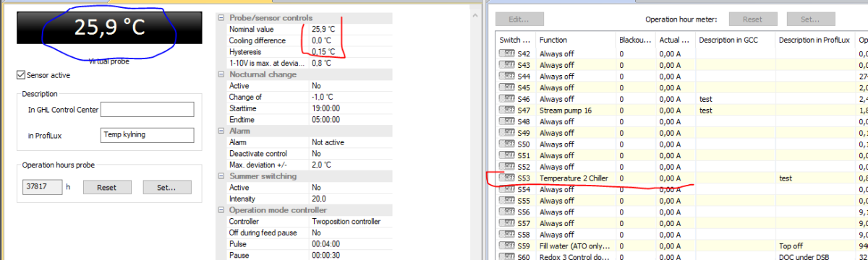This screenshot has width=868, height=260.
Task: Collapse the Summer switching section
Action: 222,176
